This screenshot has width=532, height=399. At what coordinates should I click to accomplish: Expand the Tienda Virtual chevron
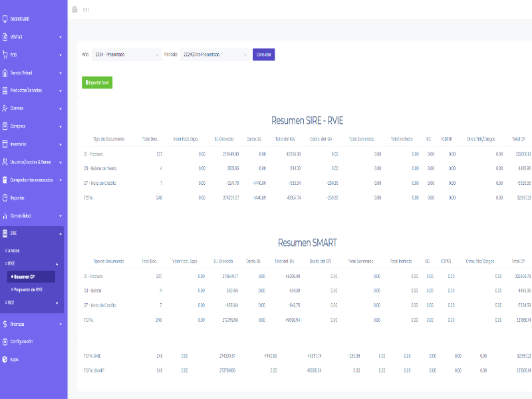pyautogui.click(x=61, y=73)
